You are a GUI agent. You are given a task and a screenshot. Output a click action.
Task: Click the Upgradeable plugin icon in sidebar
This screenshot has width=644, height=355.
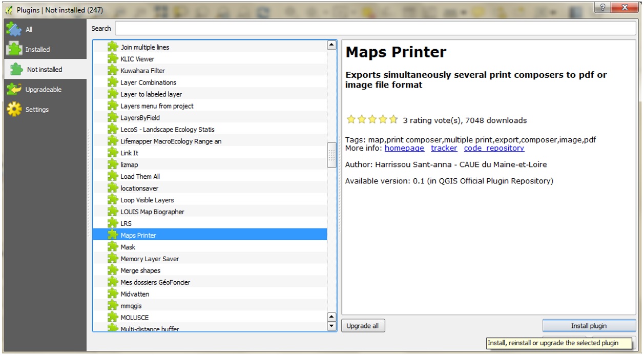[x=14, y=90]
